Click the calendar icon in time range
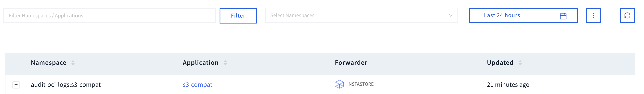This screenshot has width=644, height=94. coord(563,16)
